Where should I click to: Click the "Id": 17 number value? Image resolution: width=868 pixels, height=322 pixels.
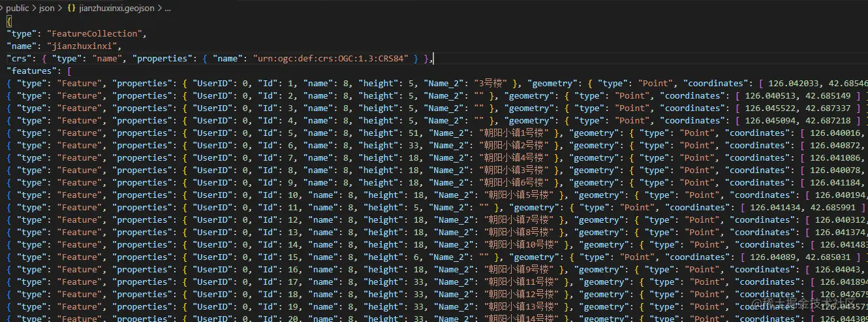[292, 282]
